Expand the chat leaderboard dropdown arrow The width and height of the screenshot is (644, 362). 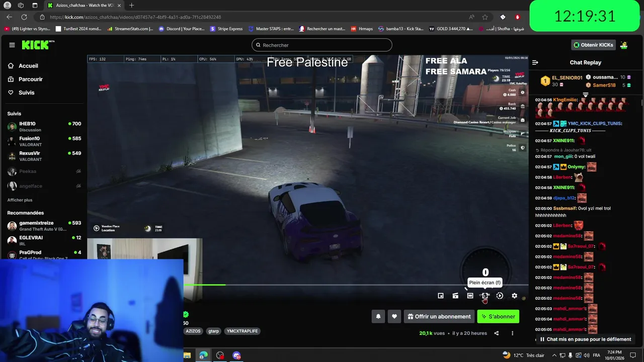pos(585,95)
